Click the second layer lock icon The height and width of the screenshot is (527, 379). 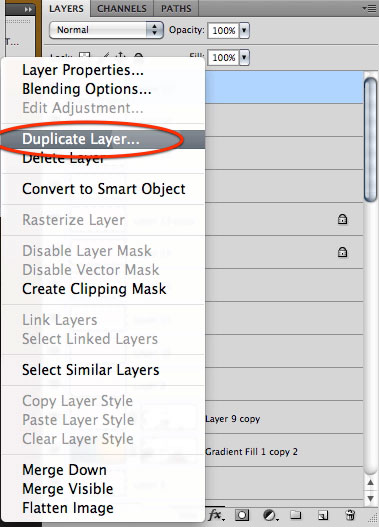click(342, 252)
